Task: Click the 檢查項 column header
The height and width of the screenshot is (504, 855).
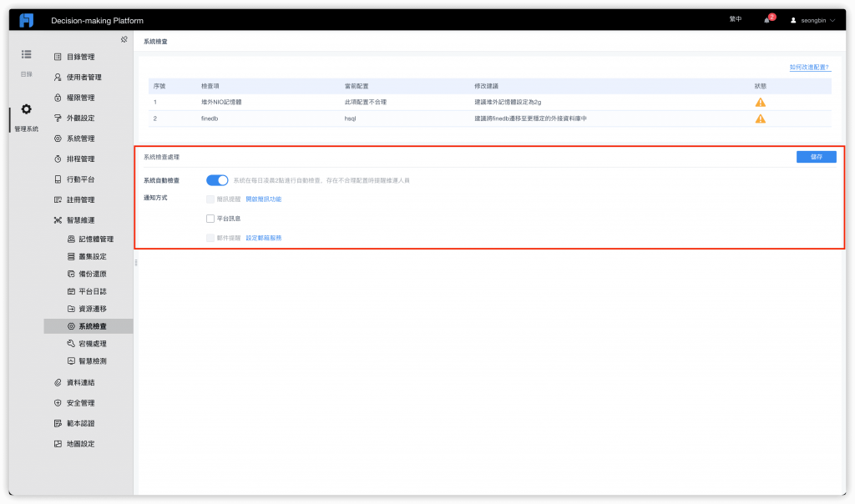Action: (210, 86)
